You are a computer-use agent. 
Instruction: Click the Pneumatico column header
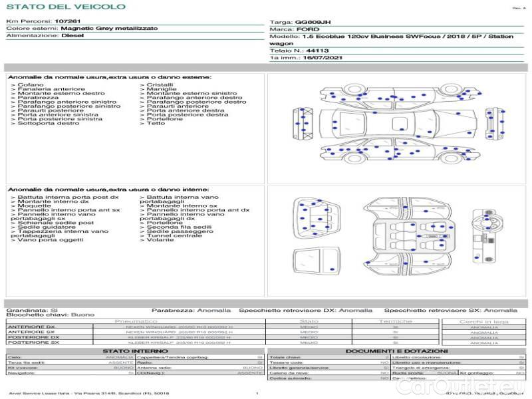[x=136, y=321]
